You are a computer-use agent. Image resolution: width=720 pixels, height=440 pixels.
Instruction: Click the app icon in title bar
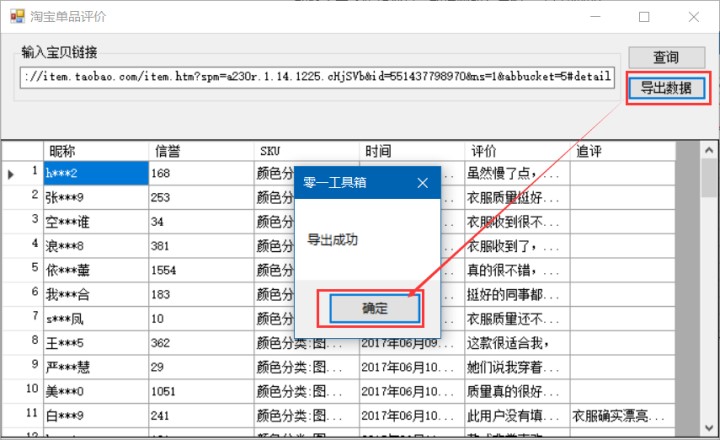point(16,17)
